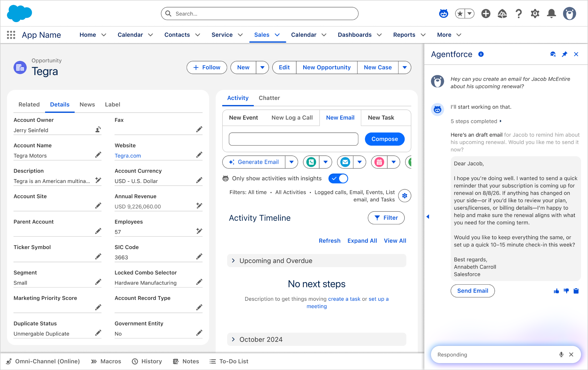Open the dropdown arrow beside the New button

262,68
